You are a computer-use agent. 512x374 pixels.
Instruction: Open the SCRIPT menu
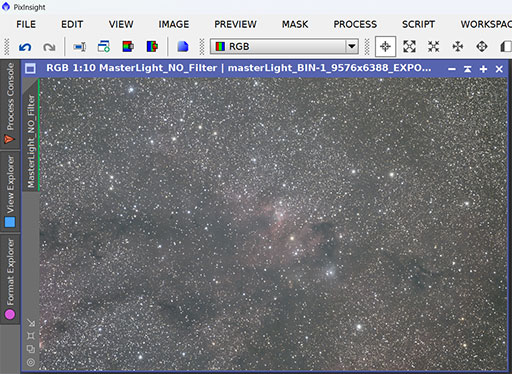pos(418,24)
